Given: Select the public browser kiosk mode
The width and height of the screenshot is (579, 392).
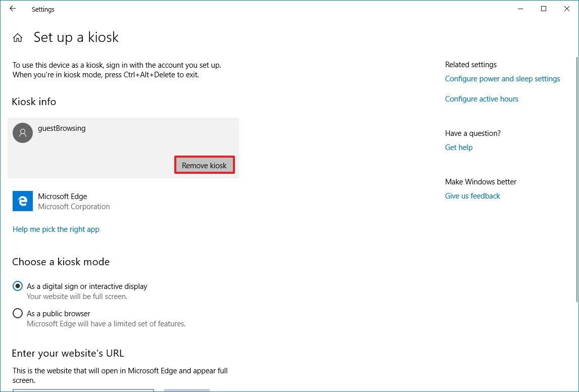Looking at the screenshot, I should pyautogui.click(x=18, y=313).
